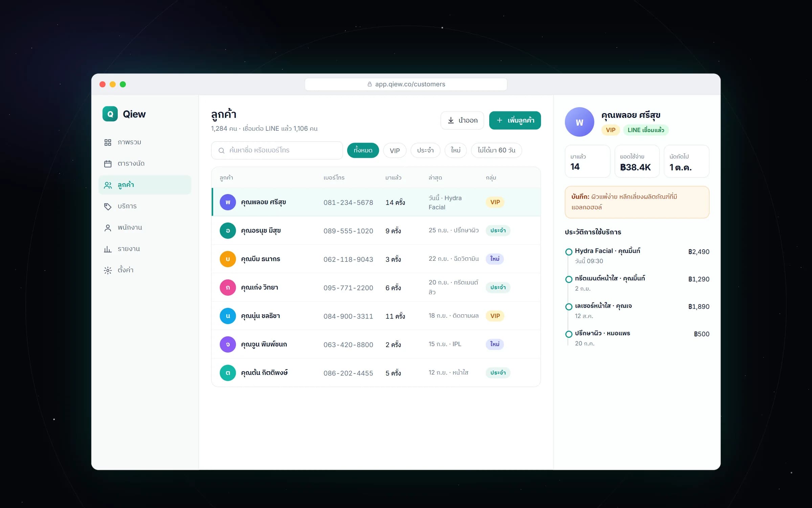Open the พนักงาน person icon
Viewport: 812px width, 508px height.
point(108,228)
